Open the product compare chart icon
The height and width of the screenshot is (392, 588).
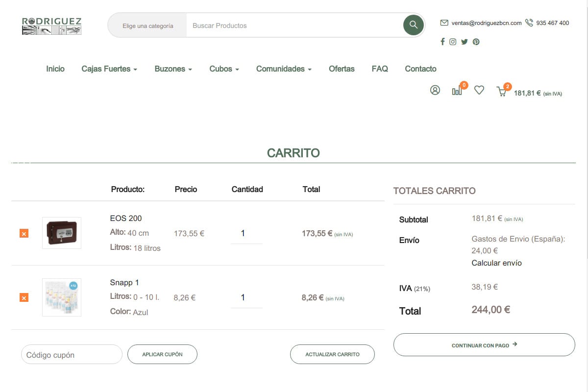tap(457, 91)
